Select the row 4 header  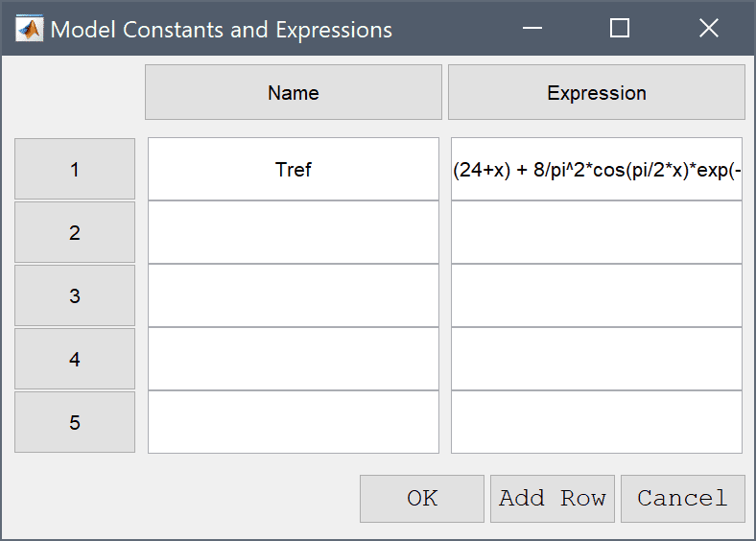coord(75,359)
